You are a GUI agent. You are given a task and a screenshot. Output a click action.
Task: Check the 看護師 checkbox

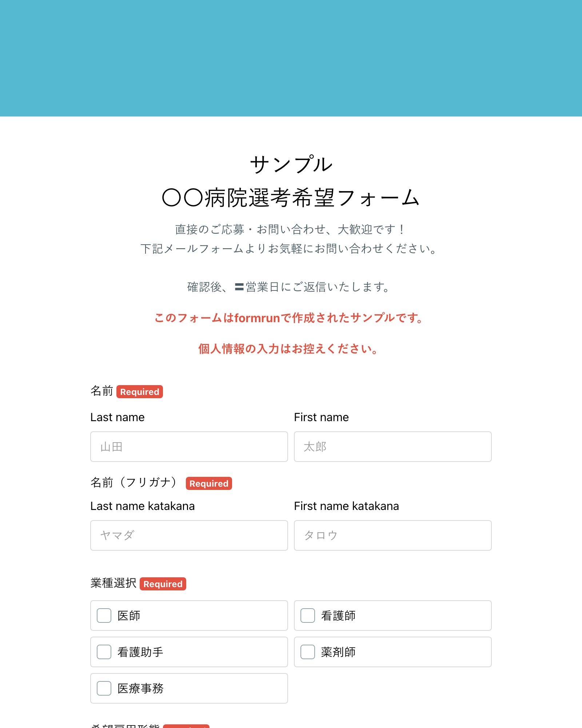pyautogui.click(x=307, y=616)
